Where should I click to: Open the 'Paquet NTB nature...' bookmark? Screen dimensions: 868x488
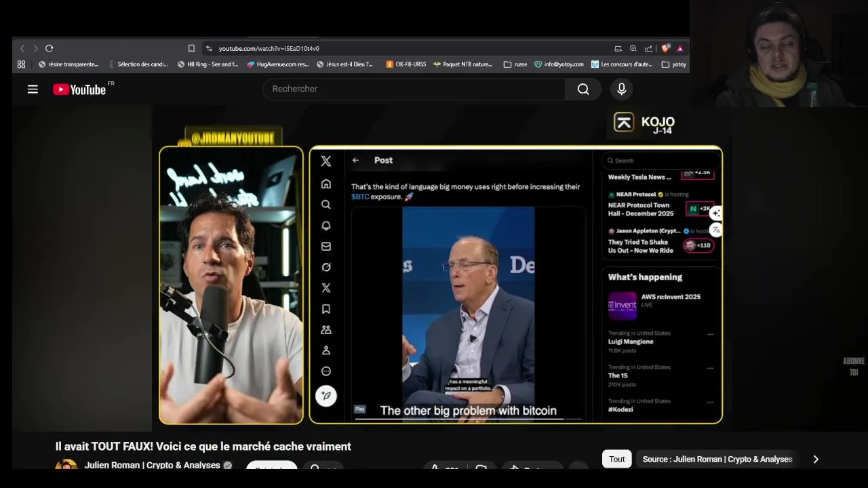(x=463, y=64)
